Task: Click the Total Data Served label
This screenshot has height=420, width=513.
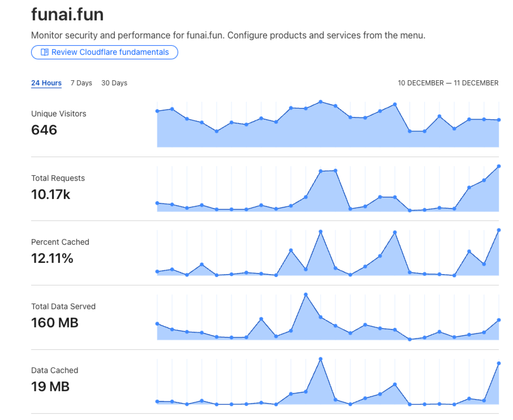Action: pos(63,306)
